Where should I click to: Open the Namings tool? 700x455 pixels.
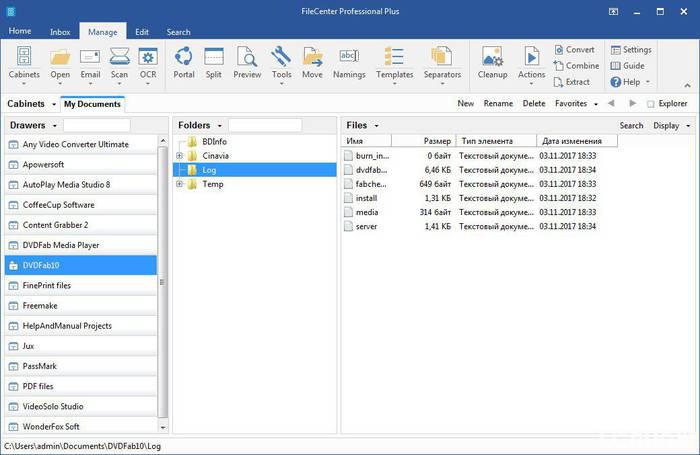349,63
